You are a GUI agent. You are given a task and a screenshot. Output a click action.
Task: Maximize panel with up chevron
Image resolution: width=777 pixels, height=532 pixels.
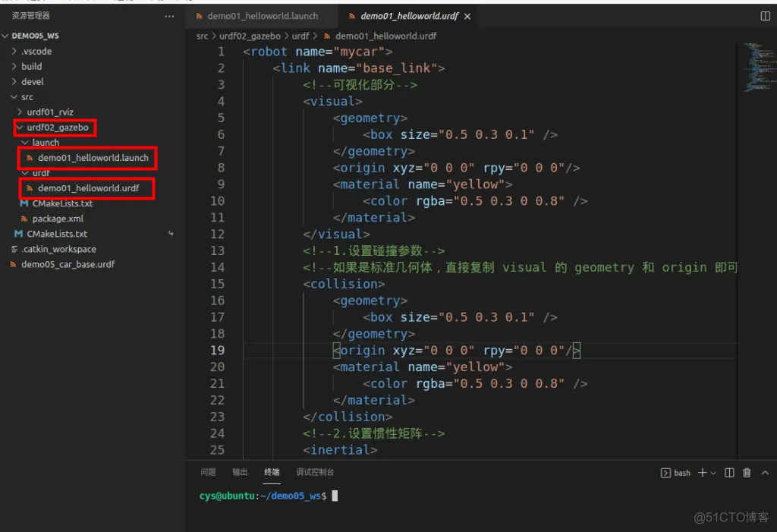765,473
